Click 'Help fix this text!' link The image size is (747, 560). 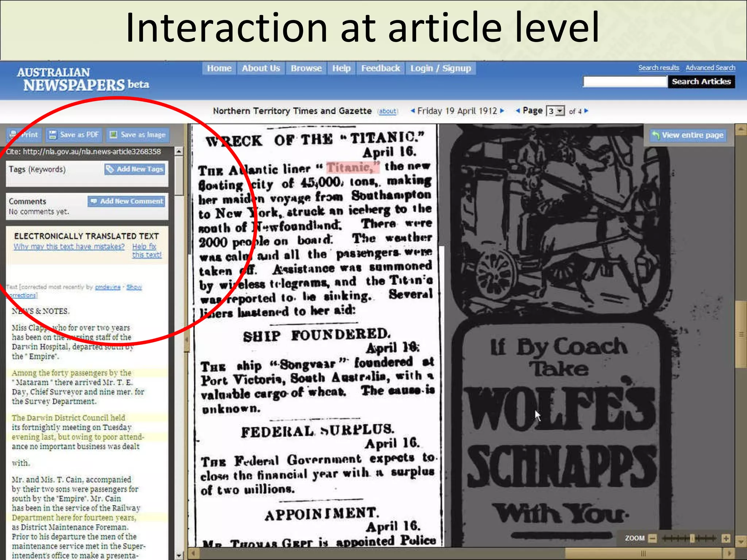(x=147, y=250)
